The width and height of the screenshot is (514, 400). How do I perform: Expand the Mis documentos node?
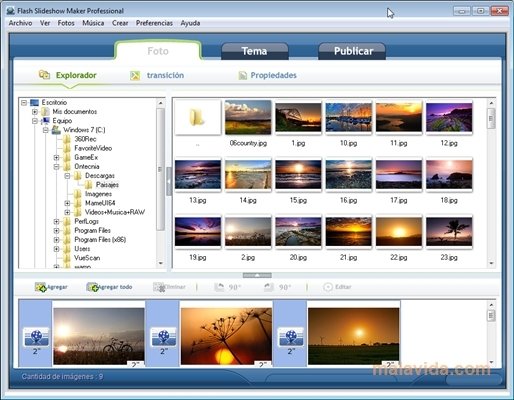click(x=35, y=112)
